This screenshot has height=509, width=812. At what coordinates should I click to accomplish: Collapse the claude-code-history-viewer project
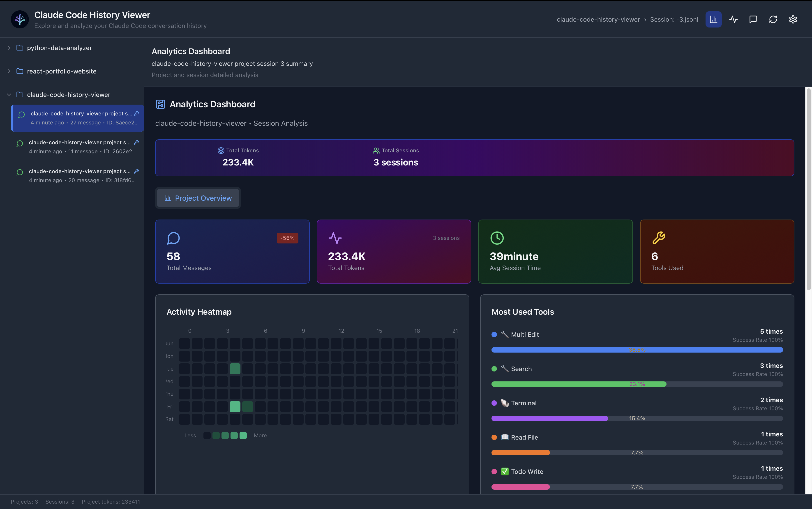point(9,95)
